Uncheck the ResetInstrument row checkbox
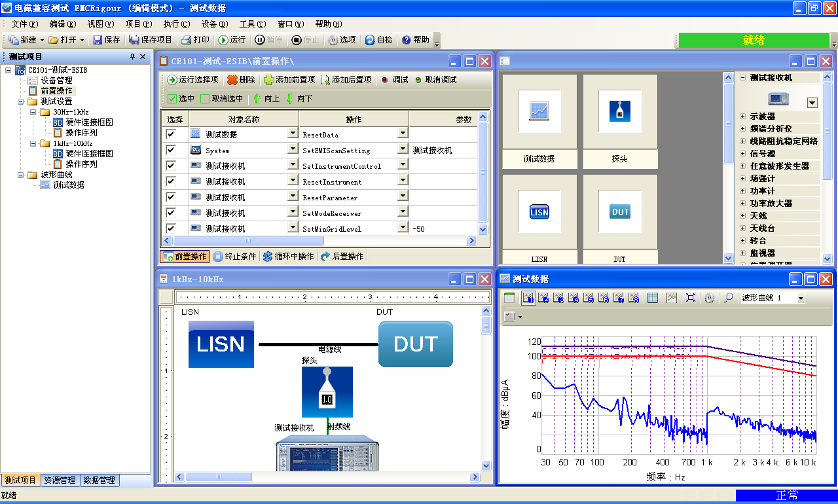The height and width of the screenshot is (504, 838). [x=171, y=181]
